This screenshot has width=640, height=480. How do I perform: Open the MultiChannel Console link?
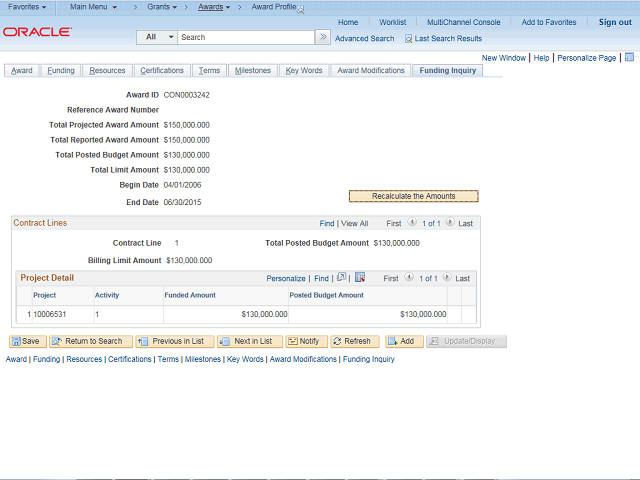(464, 22)
